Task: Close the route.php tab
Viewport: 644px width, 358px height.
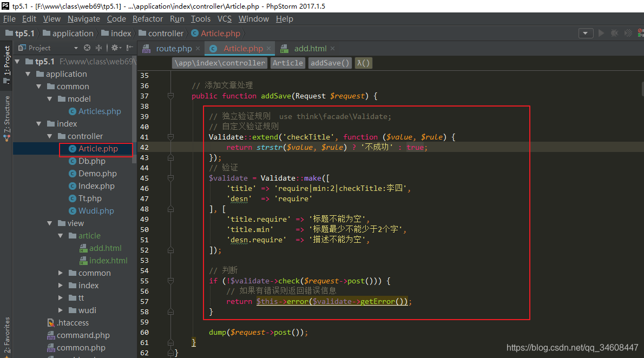Action: (x=198, y=49)
